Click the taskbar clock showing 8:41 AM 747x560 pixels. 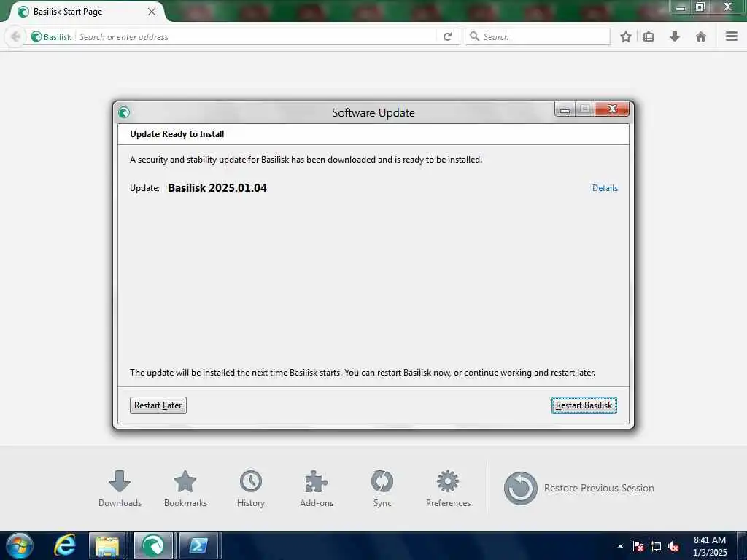[x=709, y=546]
